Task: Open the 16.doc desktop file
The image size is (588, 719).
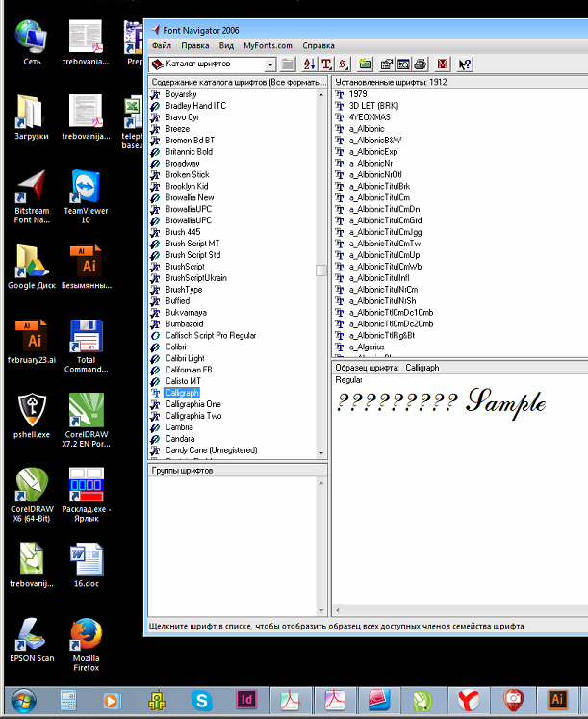Action: point(86,565)
